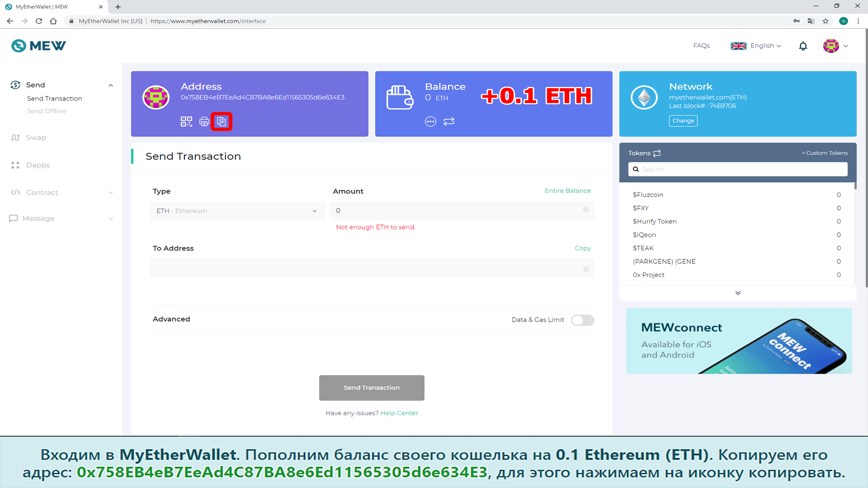Screen dimensions: 868x488
Task: Click the $Hurify Token row
Action: coord(736,221)
